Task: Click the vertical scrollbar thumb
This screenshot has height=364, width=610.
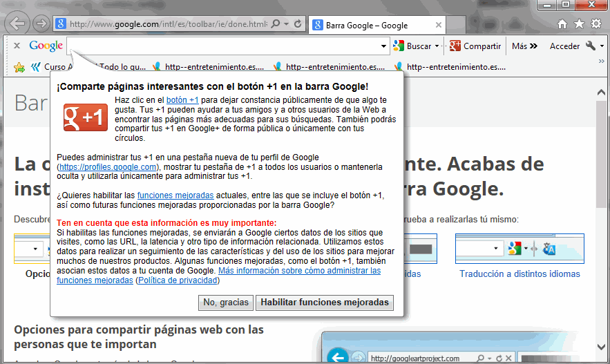Action: coord(601,154)
